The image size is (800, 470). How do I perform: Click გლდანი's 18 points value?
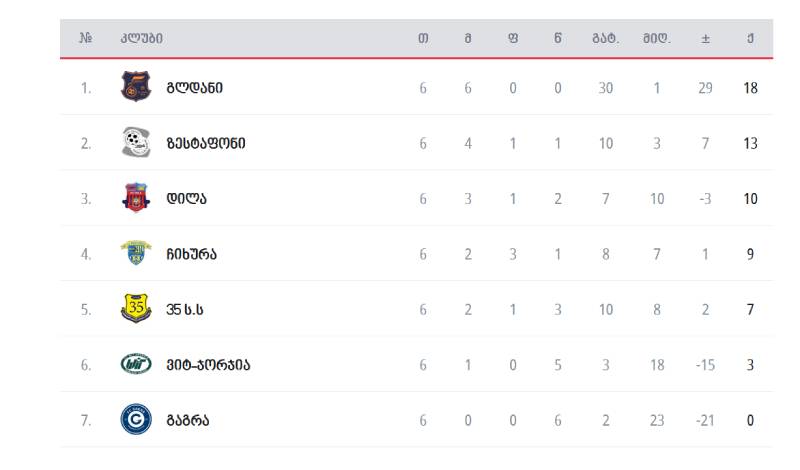click(750, 88)
